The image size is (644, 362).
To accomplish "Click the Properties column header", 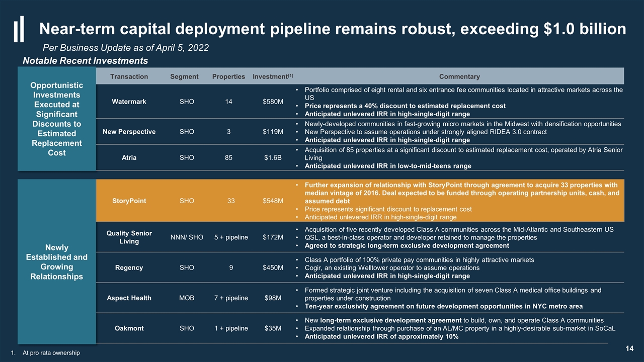I will pos(228,76).
